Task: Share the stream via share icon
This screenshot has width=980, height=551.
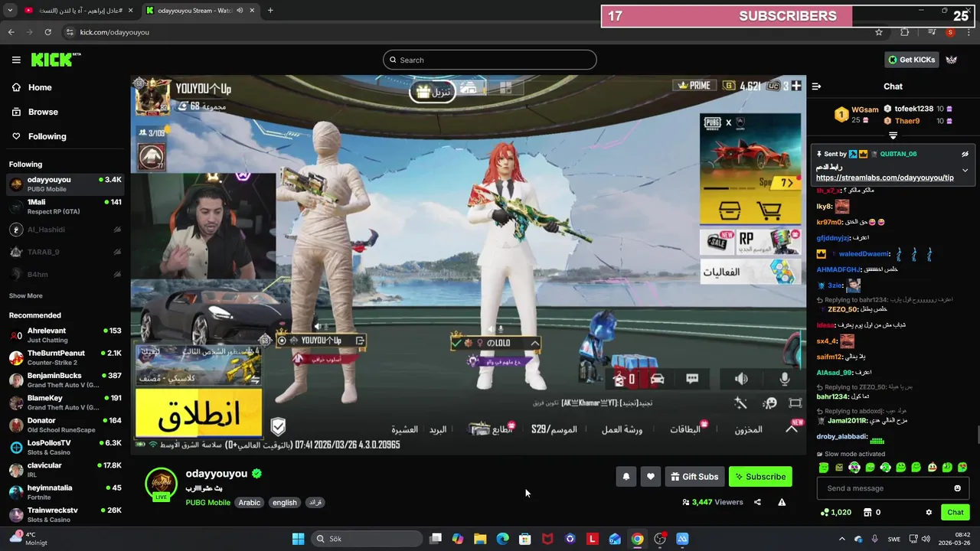Action: (757, 502)
